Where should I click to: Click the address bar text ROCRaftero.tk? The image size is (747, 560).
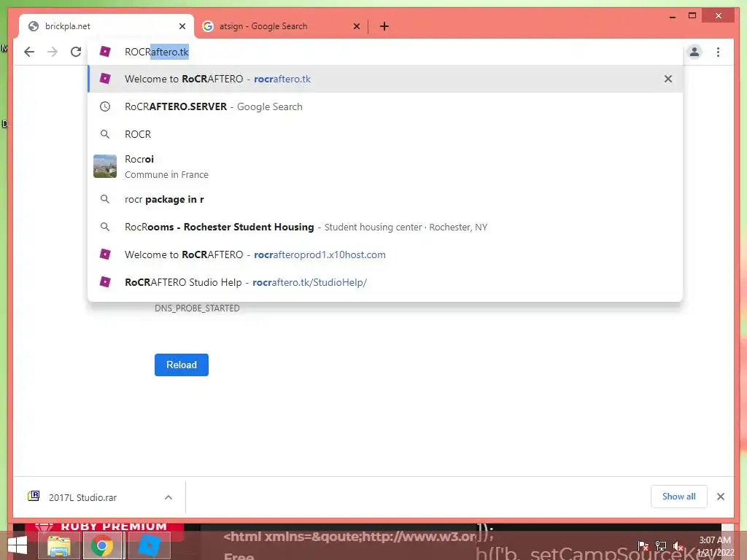pos(157,52)
